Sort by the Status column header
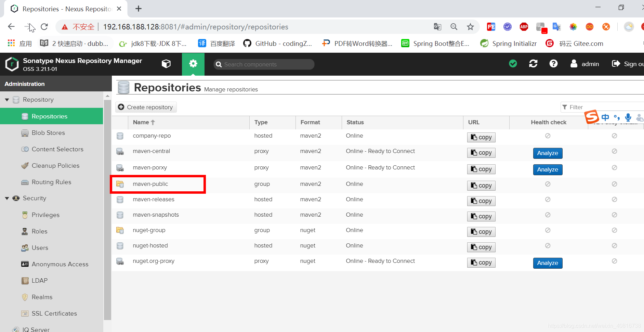Screen dimensions: 644x332 coord(403,122)
